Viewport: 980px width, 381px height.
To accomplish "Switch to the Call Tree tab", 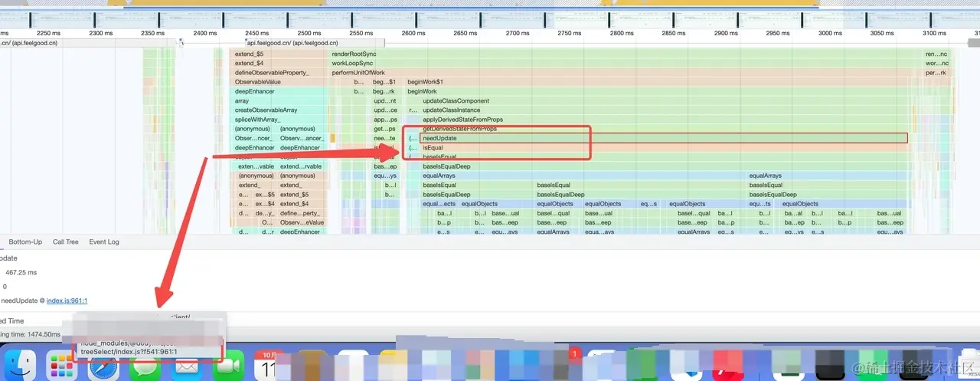I will 66,242.
